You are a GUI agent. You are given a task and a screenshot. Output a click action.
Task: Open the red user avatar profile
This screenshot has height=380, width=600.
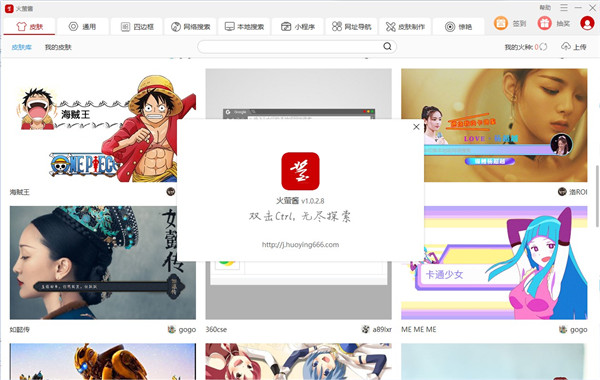point(587,23)
